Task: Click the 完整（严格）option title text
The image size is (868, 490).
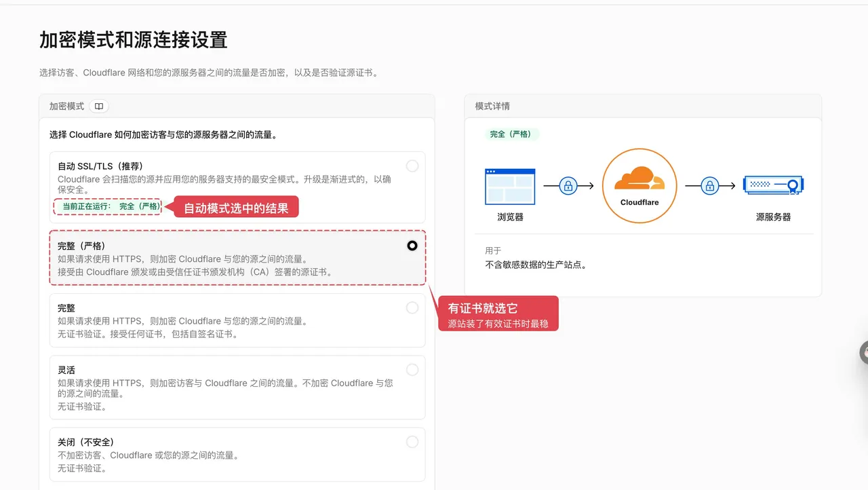Action: click(x=81, y=246)
